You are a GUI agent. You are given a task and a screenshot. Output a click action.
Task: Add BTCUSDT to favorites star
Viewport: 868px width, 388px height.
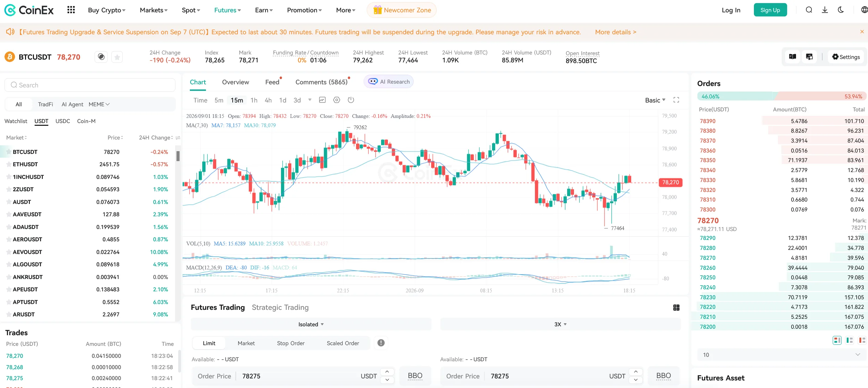point(117,57)
